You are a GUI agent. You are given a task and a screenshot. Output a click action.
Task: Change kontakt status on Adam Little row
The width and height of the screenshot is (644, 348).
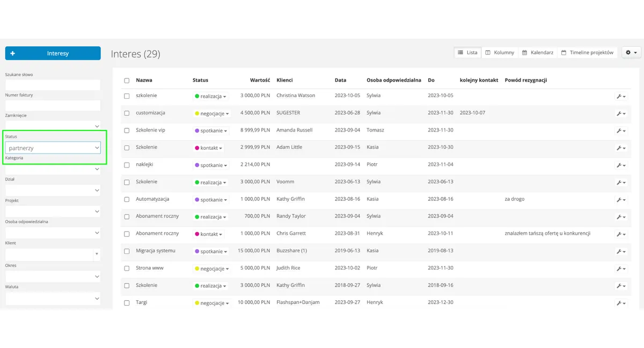pos(209,148)
